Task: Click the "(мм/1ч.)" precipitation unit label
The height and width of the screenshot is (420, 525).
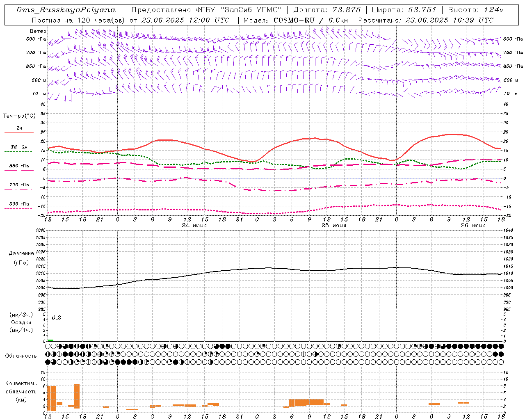Action: pyautogui.click(x=21, y=330)
